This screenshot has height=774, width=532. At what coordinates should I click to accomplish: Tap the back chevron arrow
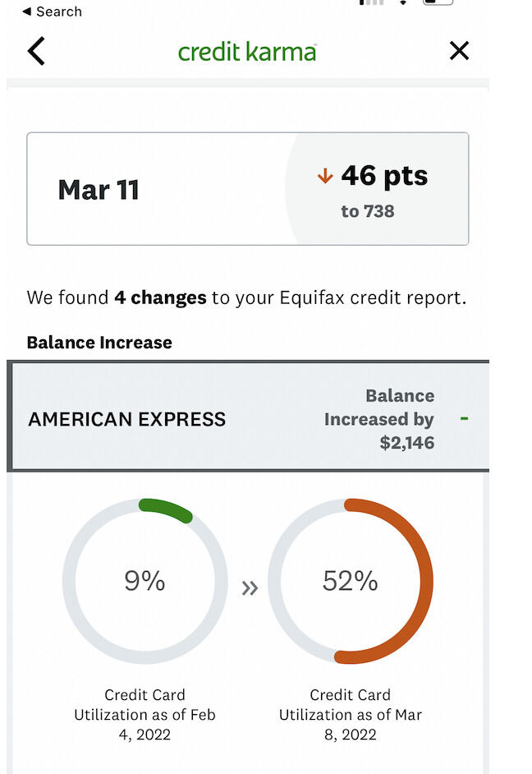pos(36,51)
